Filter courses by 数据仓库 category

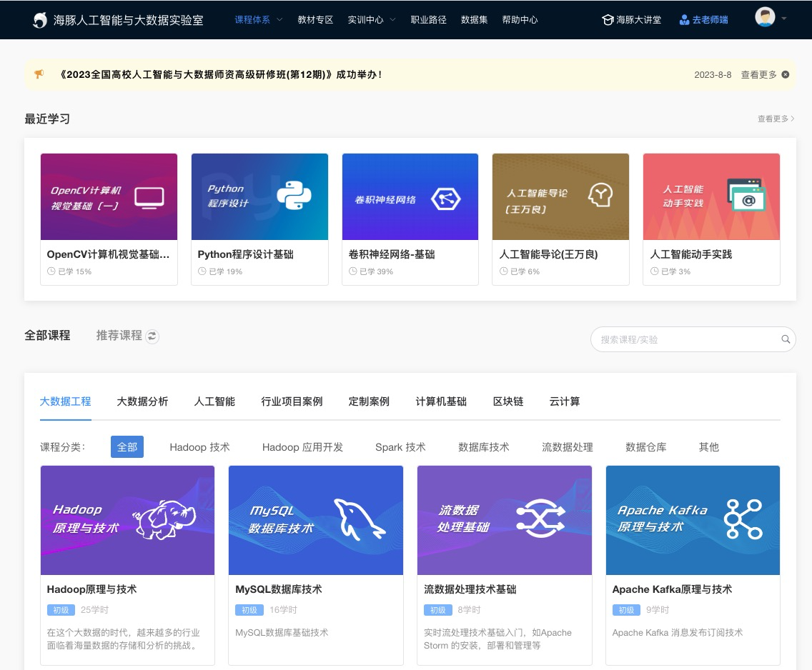645,447
